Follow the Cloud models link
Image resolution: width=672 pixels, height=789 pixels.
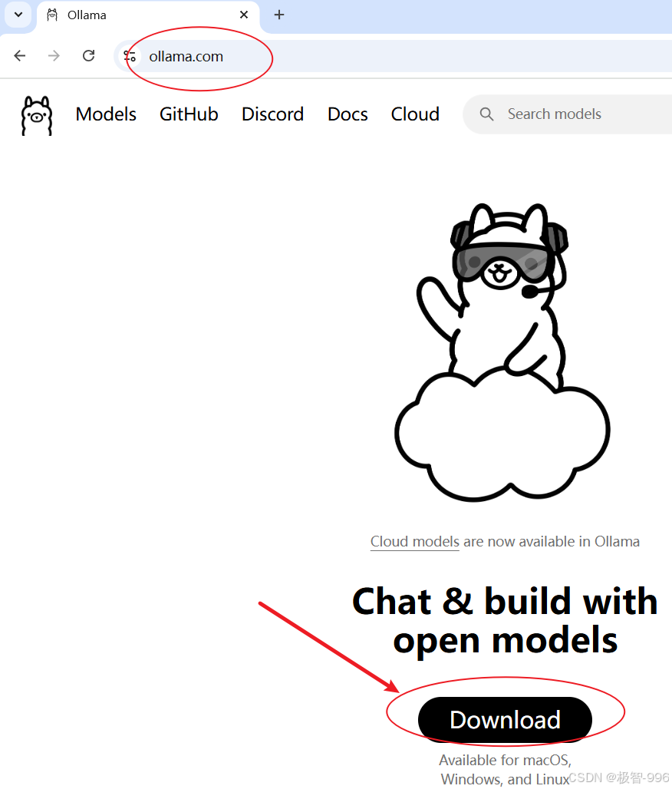414,542
